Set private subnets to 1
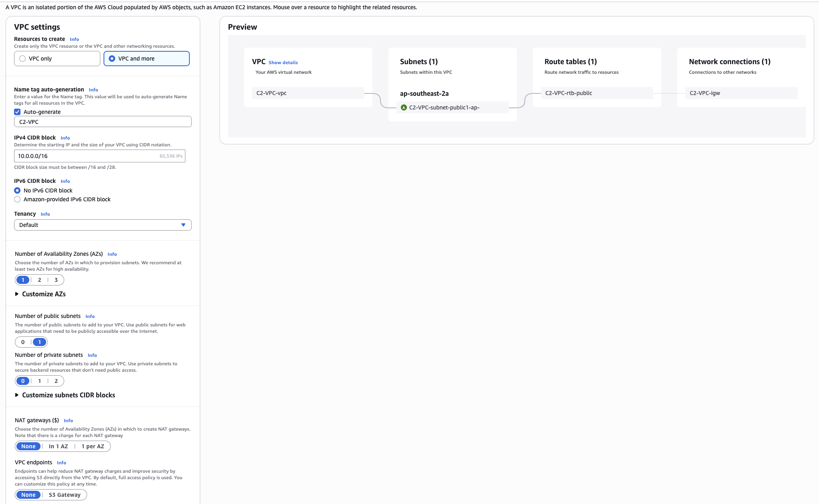 [x=39, y=381]
